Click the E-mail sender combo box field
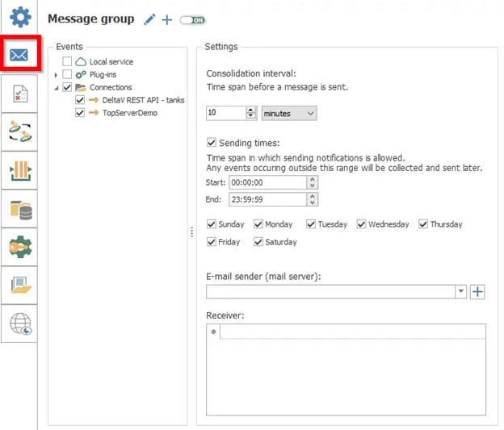Viewport: 504px width, 430px height. pyautogui.click(x=331, y=291)
